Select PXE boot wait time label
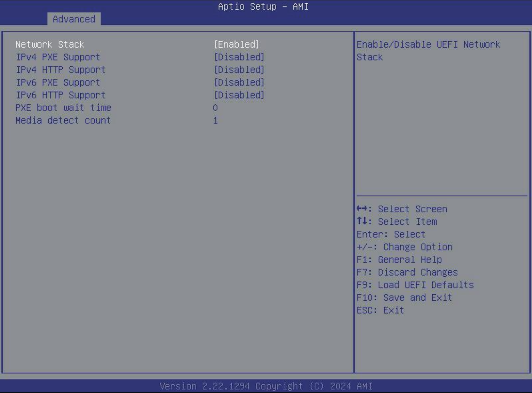 click(63, 108)
